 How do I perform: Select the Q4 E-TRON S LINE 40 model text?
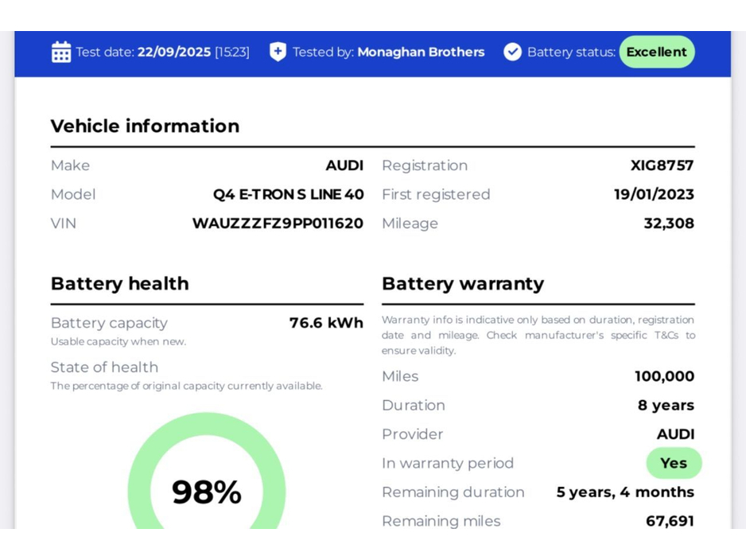click(x=288, y=195)
